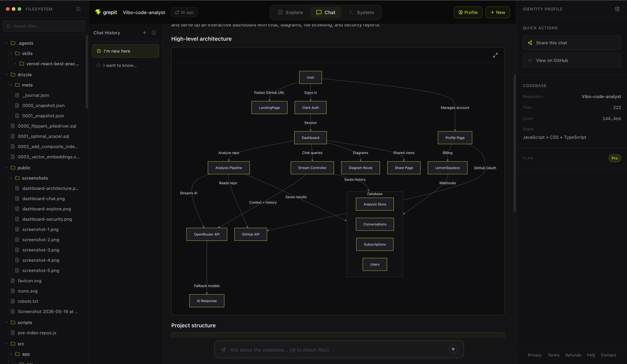Click the Pro plan badge
Viewport: 627px width, 364px height.
click(x=615, y=158)
